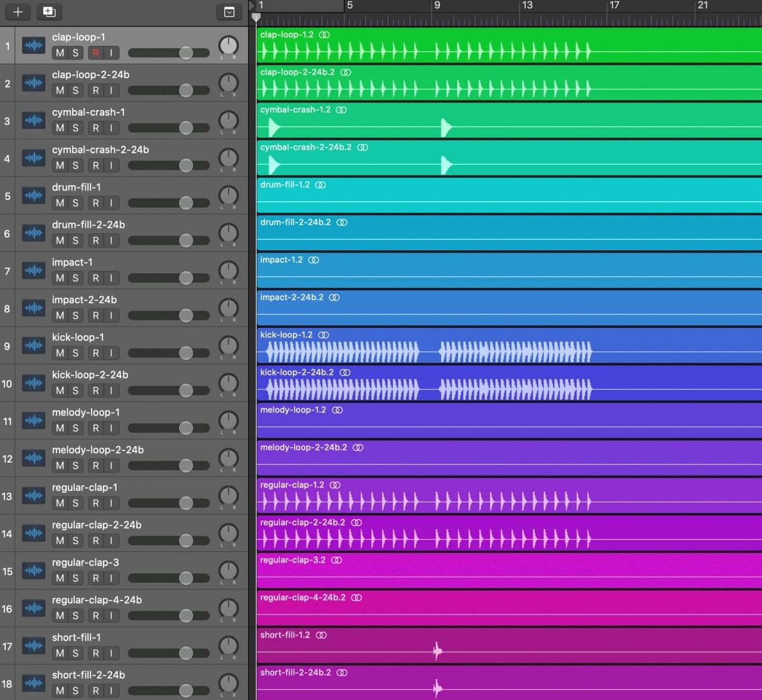Click the pan knob on drum-fill-1 track
Image resolution: width=762 pixels, height=700 pixels.
click(x=228, y=195)
